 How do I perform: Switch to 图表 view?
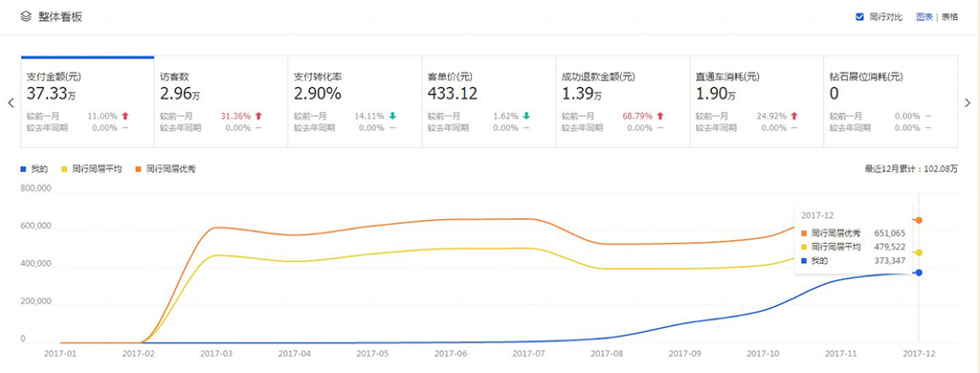coord(924,17)
